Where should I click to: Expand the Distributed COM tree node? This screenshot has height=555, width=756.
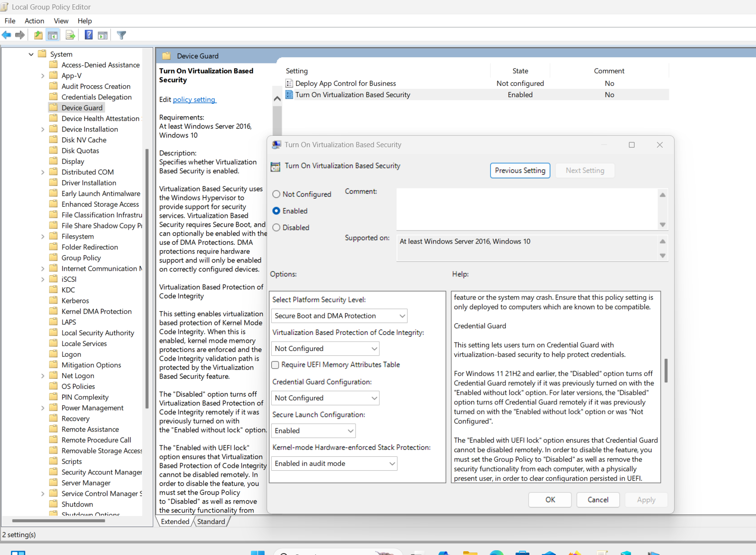tap(42, 172)
